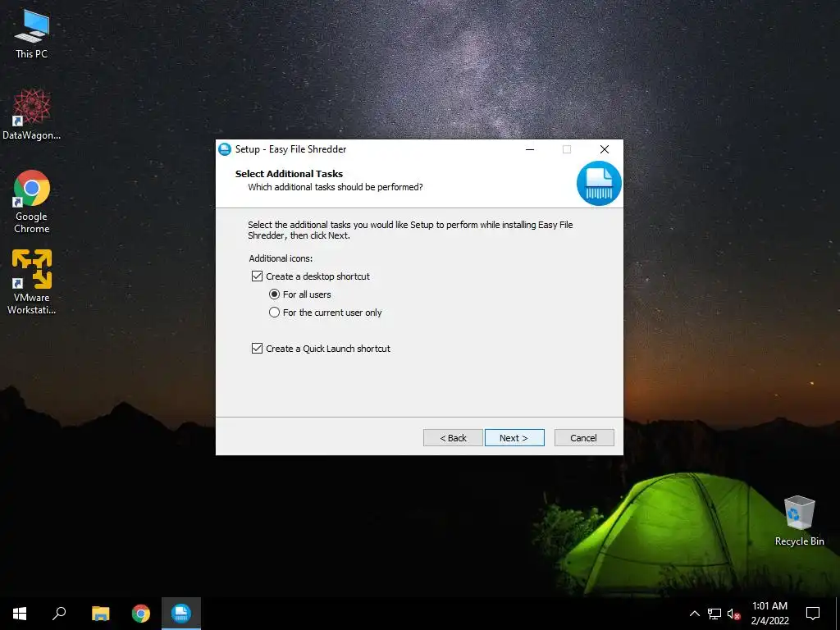Launch Chrome from the taskbar

point(141,614)
